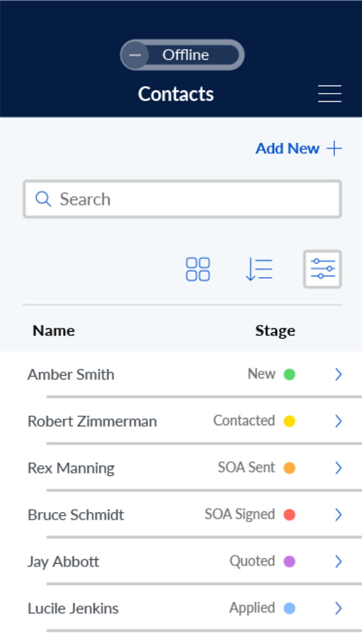This screenshot has height=644, width=362.
Task: Click the red SOA Signed dot
Action: click(289, 515)
